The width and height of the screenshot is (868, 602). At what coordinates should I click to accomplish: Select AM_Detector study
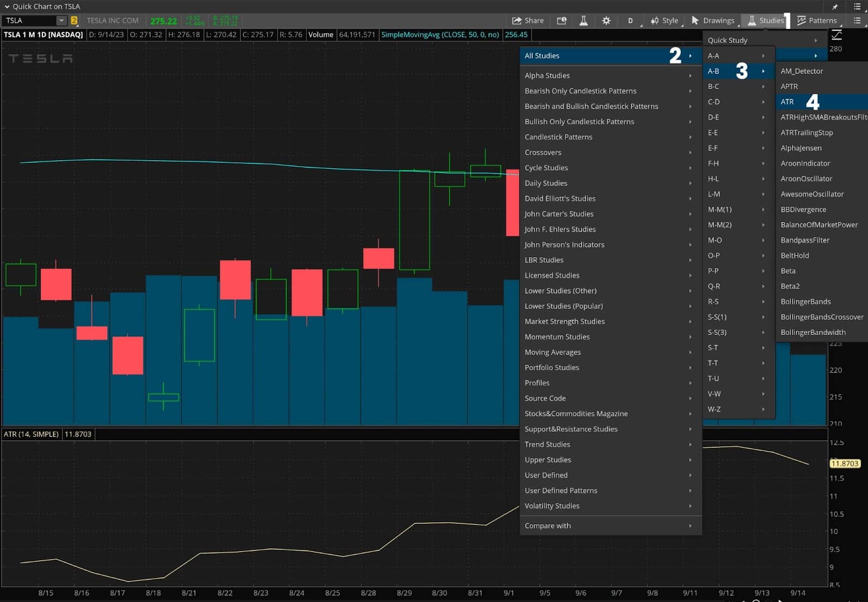pyautogui.click(x=822, y=71)
